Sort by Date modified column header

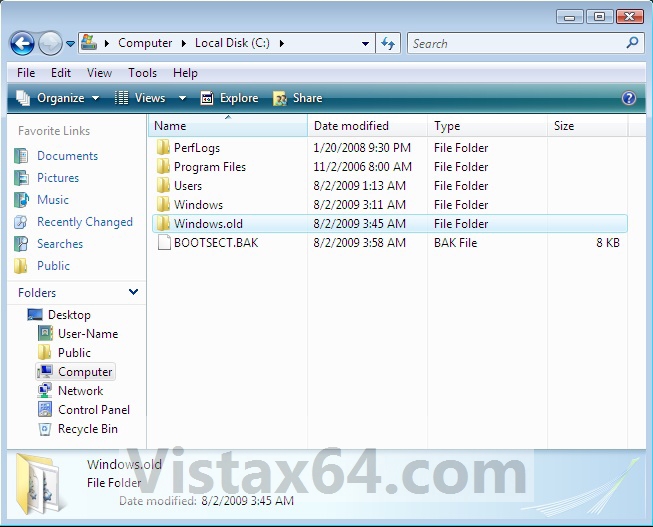click(x=368, y=126)
